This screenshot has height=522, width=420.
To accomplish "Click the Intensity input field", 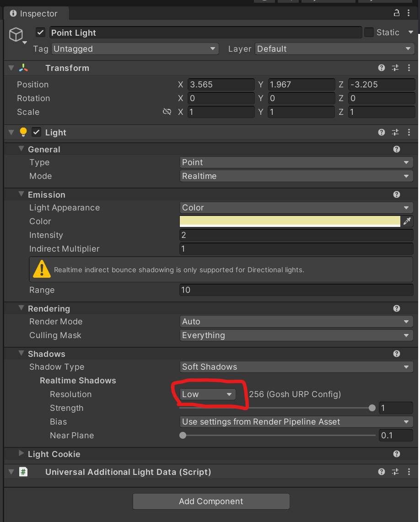I will (x=296, y=235).
